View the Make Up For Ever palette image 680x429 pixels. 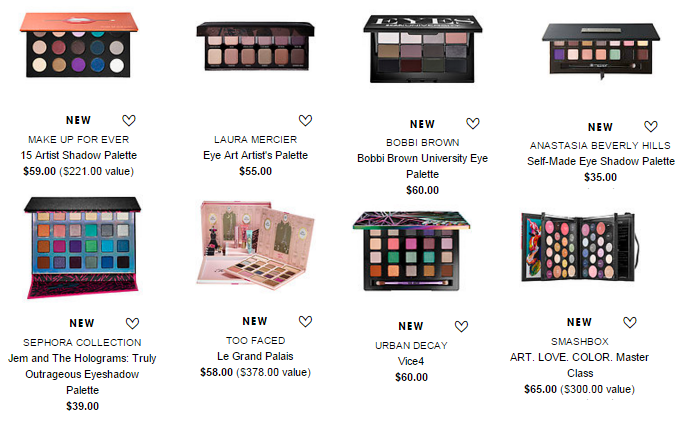[x=78, y=45]
